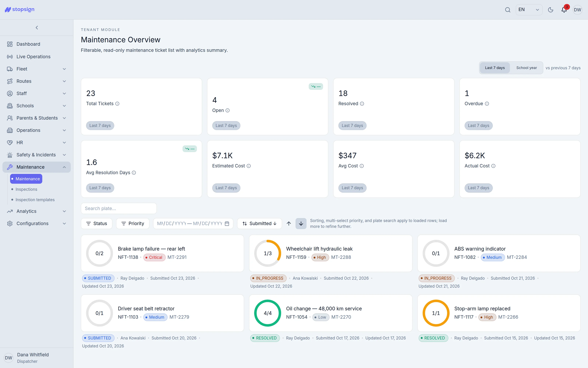Click info icon beside Estimated Cost

tap(249, 166)
